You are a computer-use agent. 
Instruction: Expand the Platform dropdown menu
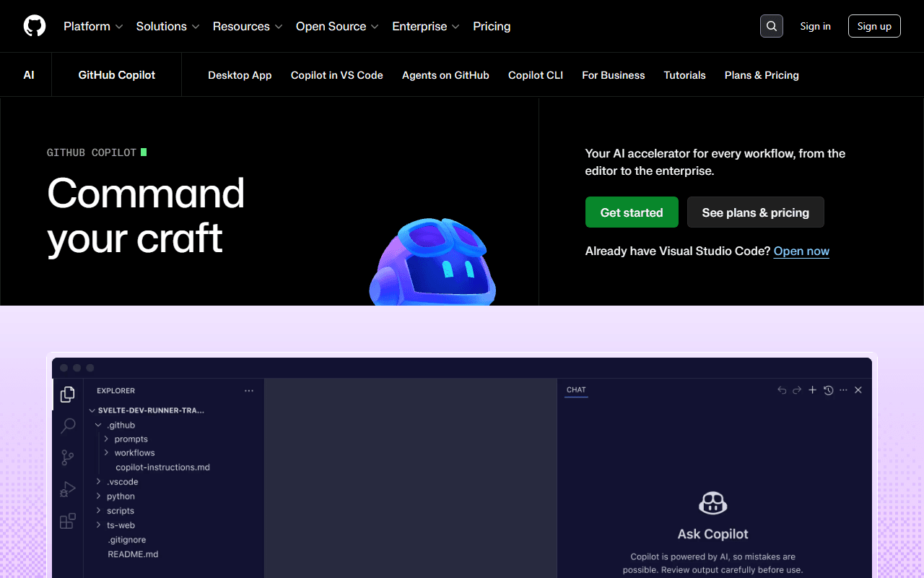(93, 26)
